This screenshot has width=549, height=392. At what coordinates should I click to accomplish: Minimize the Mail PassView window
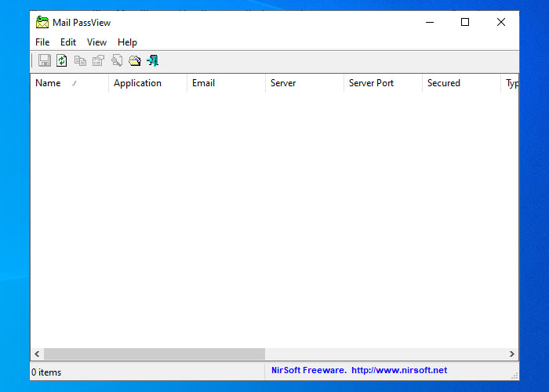coord(430,23)
